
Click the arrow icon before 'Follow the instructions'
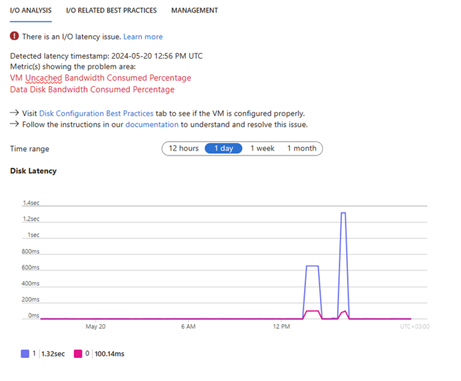tap(14, 124)
